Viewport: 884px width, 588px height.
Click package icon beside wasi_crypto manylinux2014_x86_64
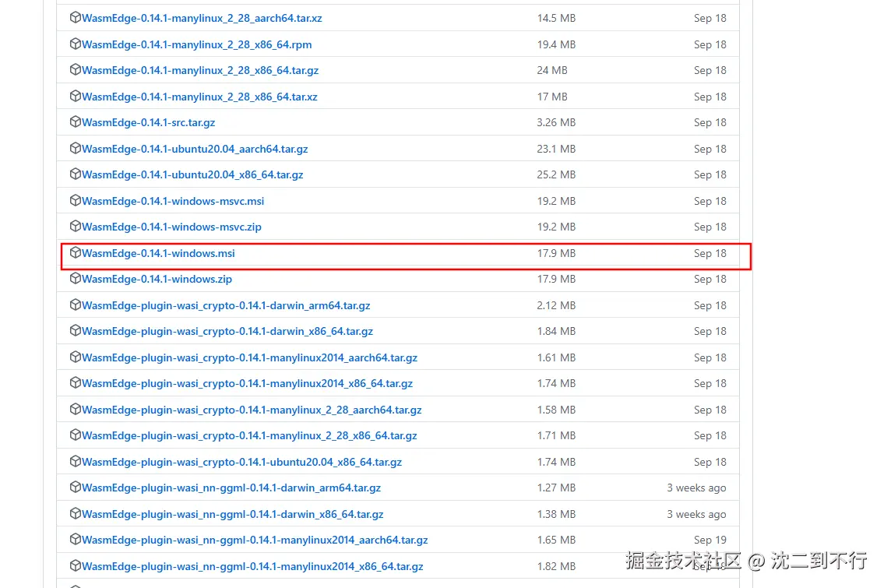(75, 383)
